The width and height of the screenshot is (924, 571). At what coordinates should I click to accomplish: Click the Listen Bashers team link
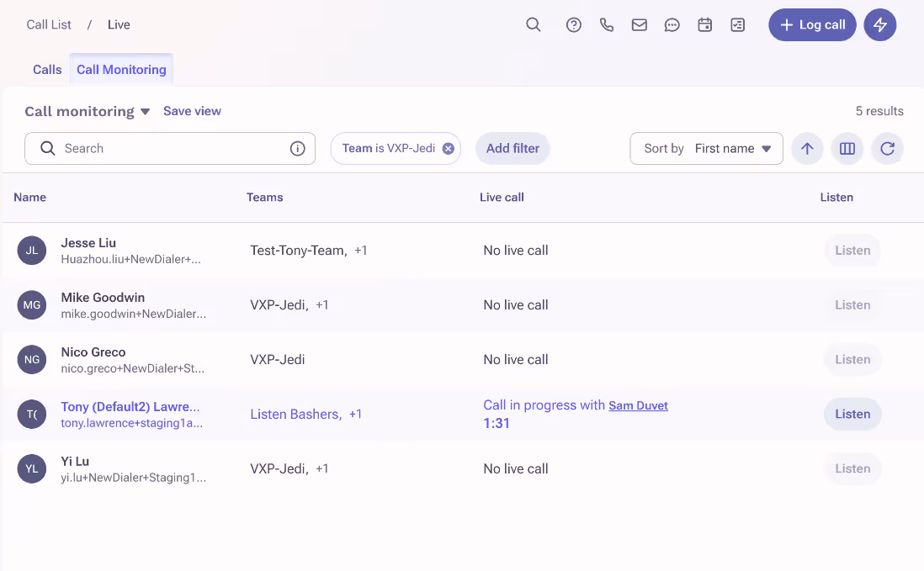coord(296,415)
